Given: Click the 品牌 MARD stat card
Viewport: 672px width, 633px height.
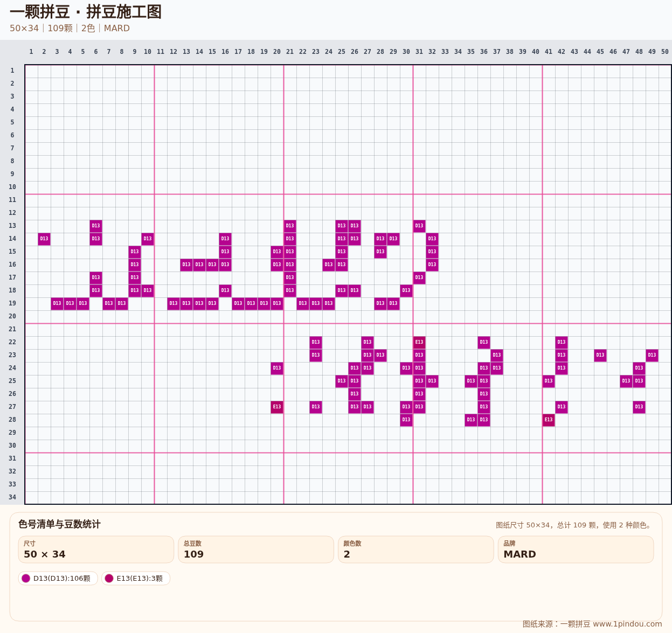Looking at the screenshot, I should click(576, 549).
